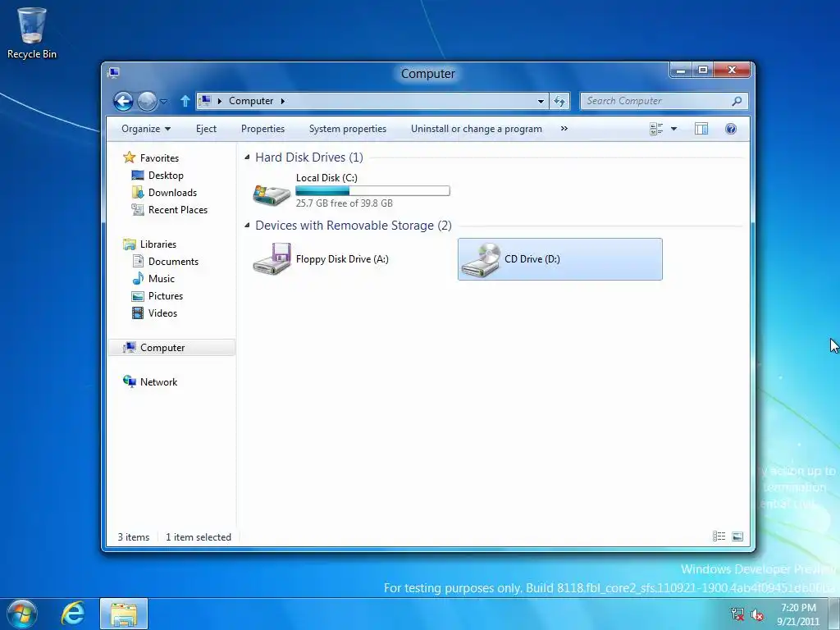The height and width of the screenshot is (630, 840).
Task: Click the Show desktop strip at taskbar end
Action: tap(834, 614)
